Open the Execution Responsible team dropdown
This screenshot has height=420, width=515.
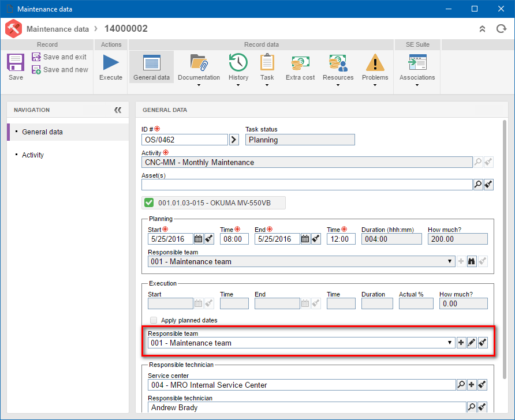click(x=450, y=343)
